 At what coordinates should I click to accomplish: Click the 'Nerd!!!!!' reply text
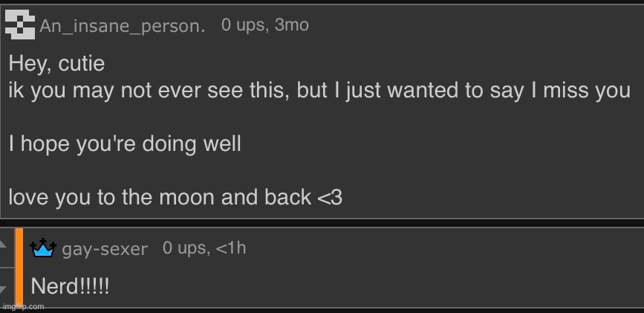click(x=70, y=286)
